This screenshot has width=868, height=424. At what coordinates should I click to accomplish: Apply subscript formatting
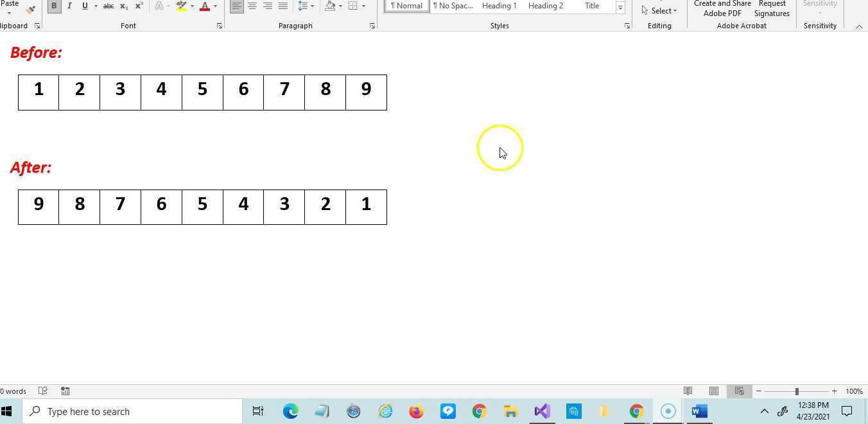(x=123, y=6)
